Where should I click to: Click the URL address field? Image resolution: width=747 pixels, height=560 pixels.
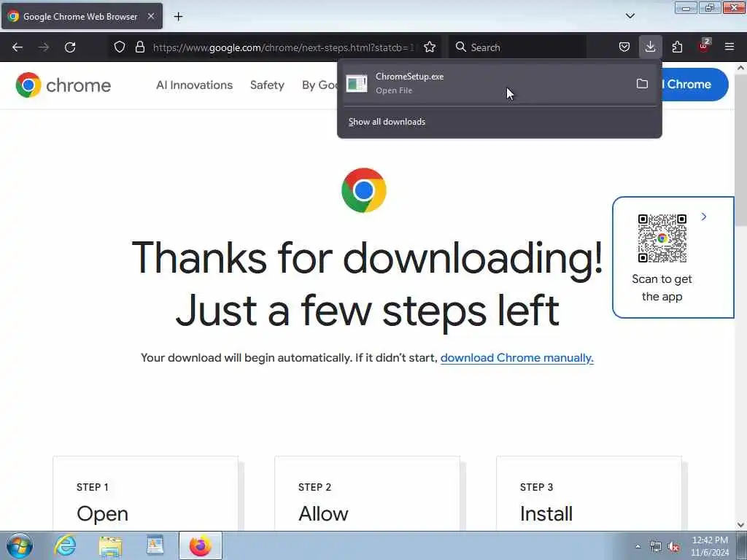(283, 47)
